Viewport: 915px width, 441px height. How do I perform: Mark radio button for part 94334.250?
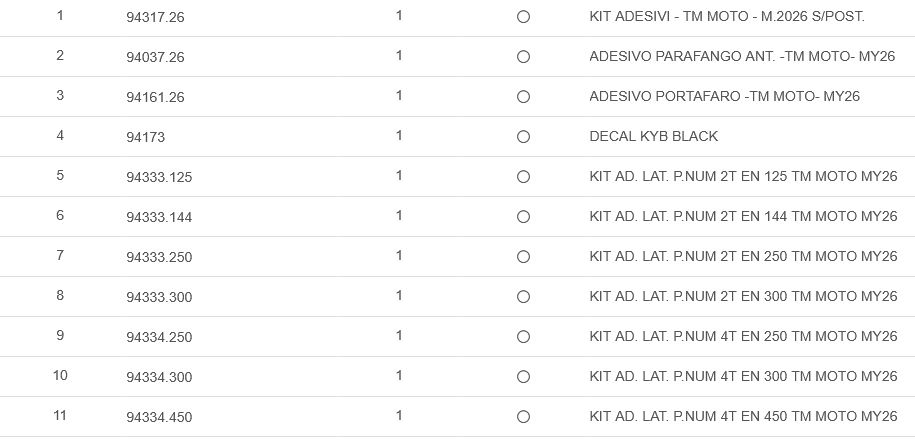(523, 337)
